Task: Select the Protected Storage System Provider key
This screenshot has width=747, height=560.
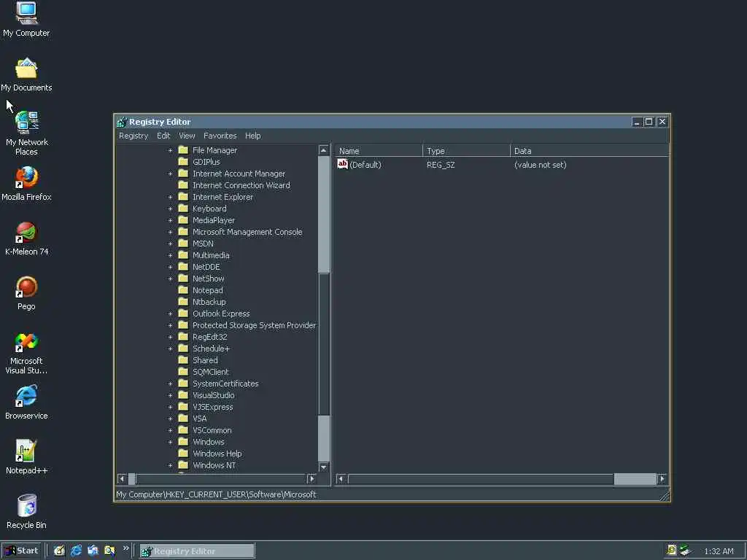Action: 254,325
